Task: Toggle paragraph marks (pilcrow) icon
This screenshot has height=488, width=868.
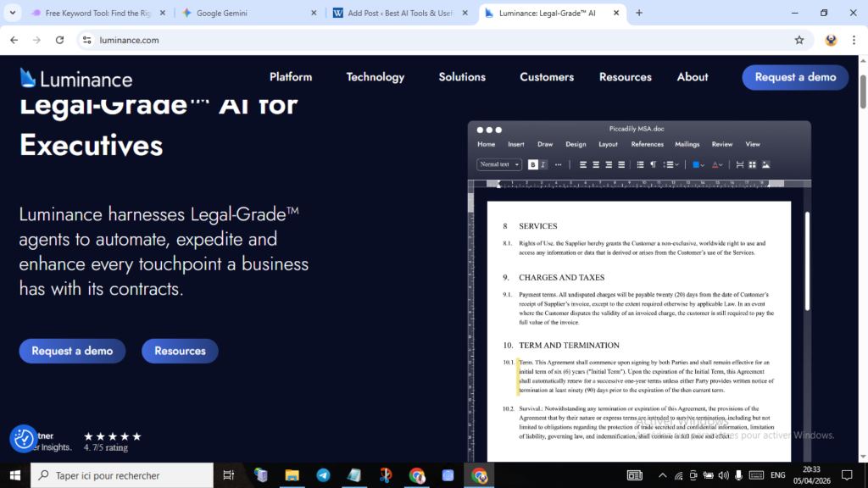Action: pyautogui.click(x=654, y=164)
